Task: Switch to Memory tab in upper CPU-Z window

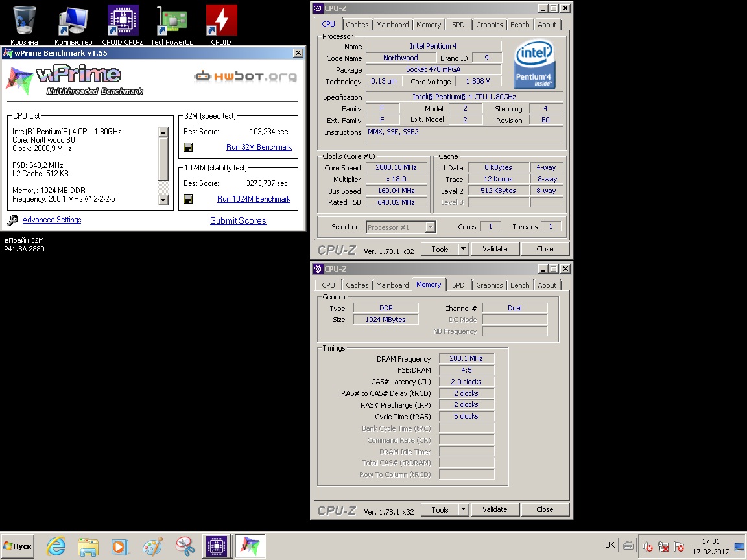Action: (x=428, y=25)
